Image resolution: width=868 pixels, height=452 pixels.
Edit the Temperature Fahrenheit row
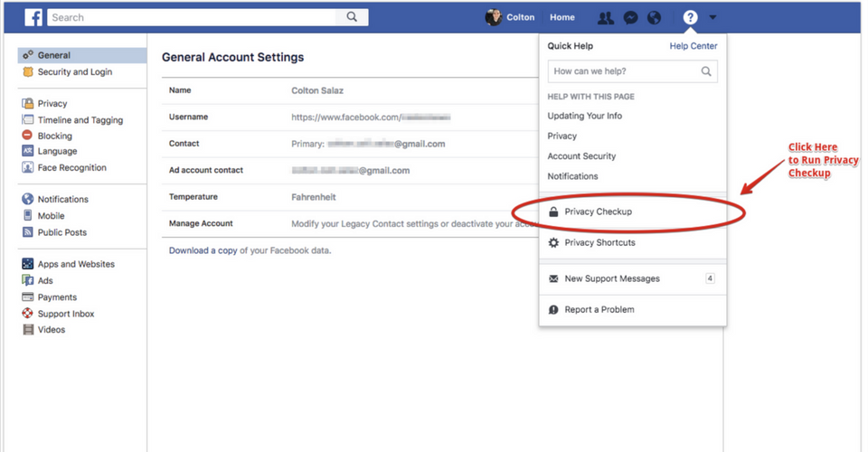[x=350, y=197]
